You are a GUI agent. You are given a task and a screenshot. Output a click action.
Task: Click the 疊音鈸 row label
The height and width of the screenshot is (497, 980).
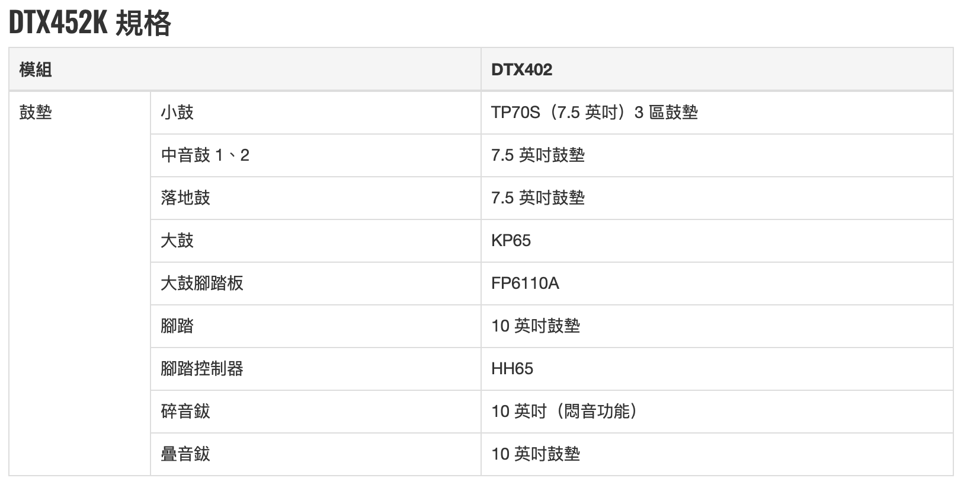[185, 454]
